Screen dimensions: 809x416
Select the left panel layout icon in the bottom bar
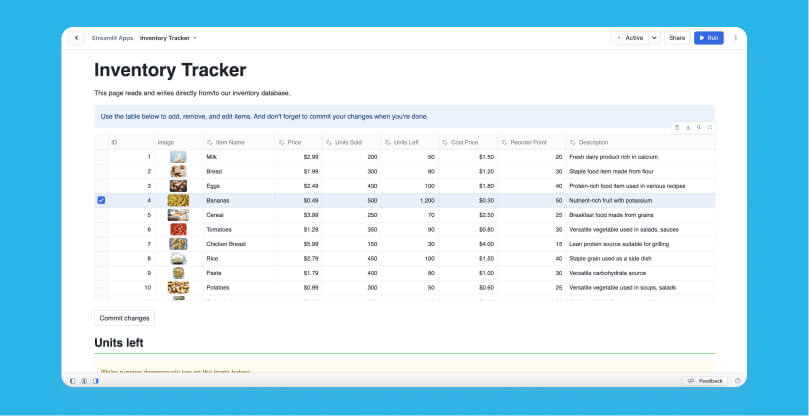click(72, 381)
